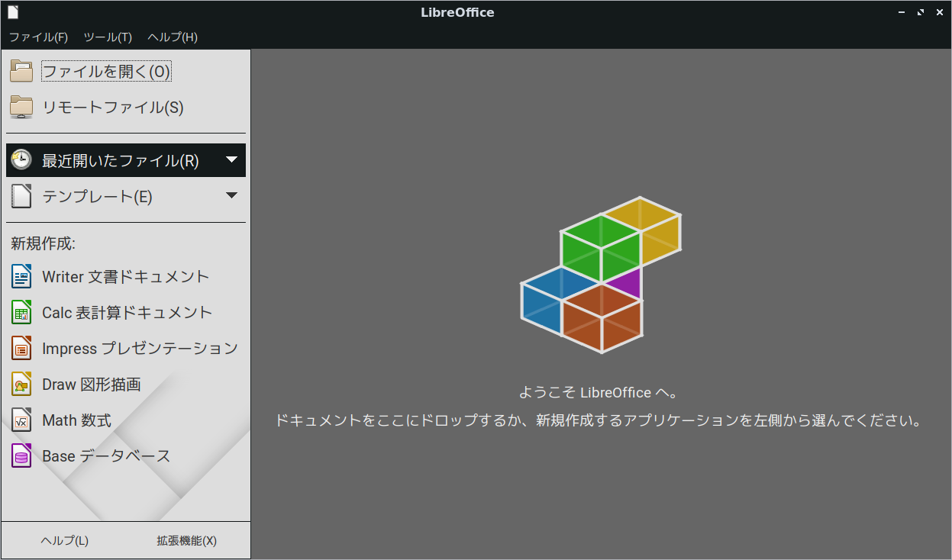Create a Writer 文書ドキュメント

[126, 276]
